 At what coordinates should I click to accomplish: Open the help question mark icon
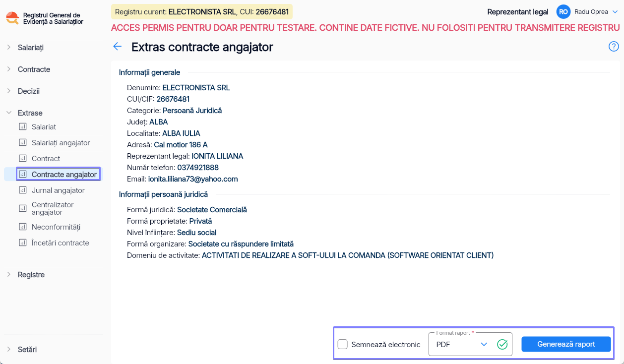[614, 47]
